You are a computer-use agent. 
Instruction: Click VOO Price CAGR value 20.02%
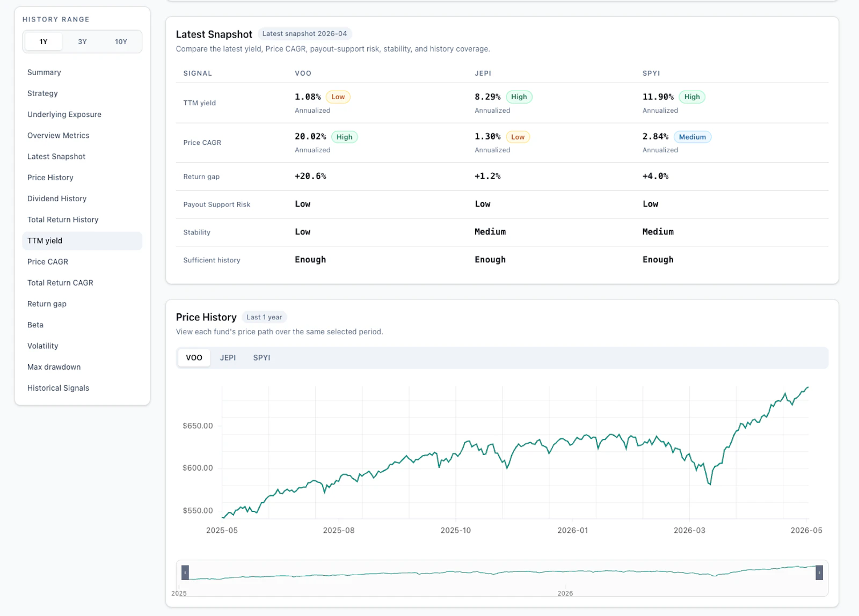coord(310,137)
